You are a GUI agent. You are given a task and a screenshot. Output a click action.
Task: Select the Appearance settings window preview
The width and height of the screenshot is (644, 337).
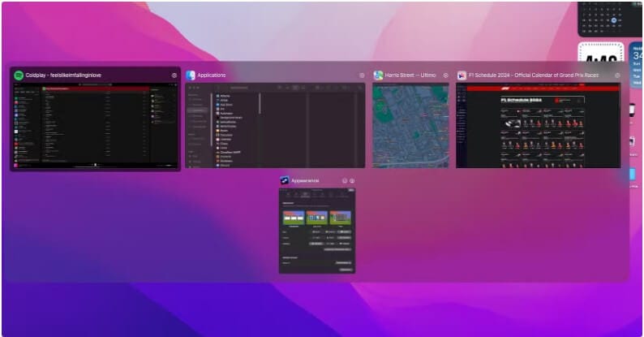coord(317,231)
